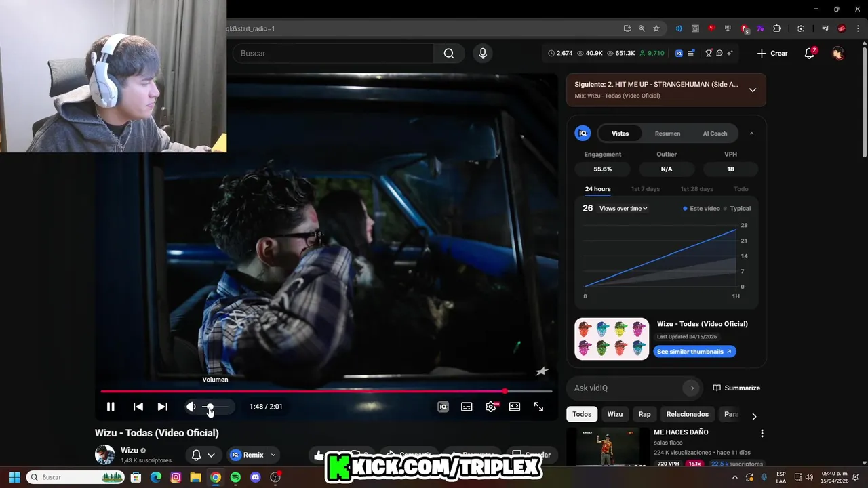The height and width of the screenshot is (488, 868).
Task: Focus the YouTube Buscar search field
Action: [332, 53]
